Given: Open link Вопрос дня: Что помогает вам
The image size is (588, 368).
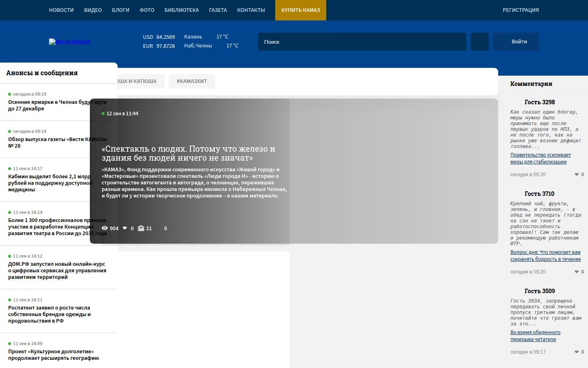Looking at the screenshot, I should pos(546,256).
